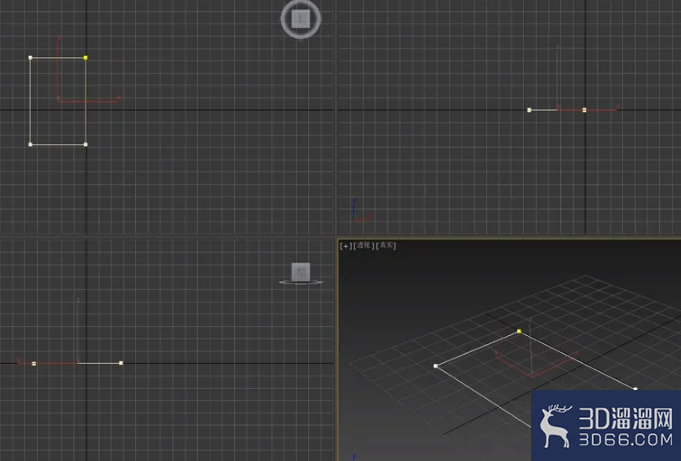Select the right vertex on front viewport spline
This screenshot has width=681, height=461.
[x=584, y=110]
